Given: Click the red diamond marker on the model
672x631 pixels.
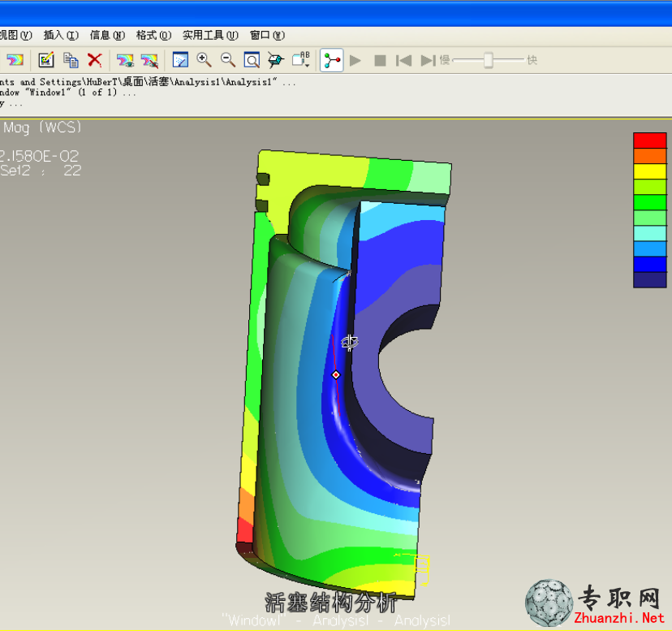Looking at the screenshot, I should pos(336,375).
